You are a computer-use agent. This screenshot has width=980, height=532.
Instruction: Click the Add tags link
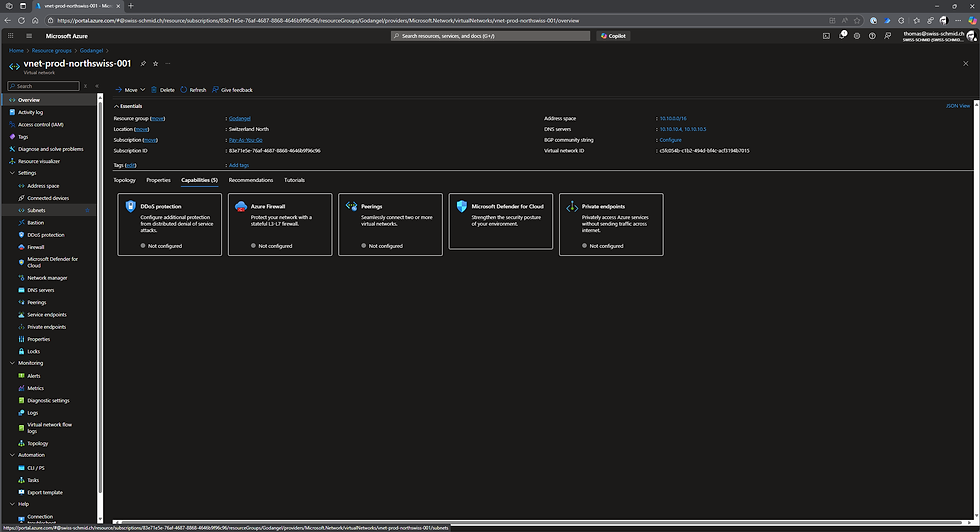click(239, 166)
